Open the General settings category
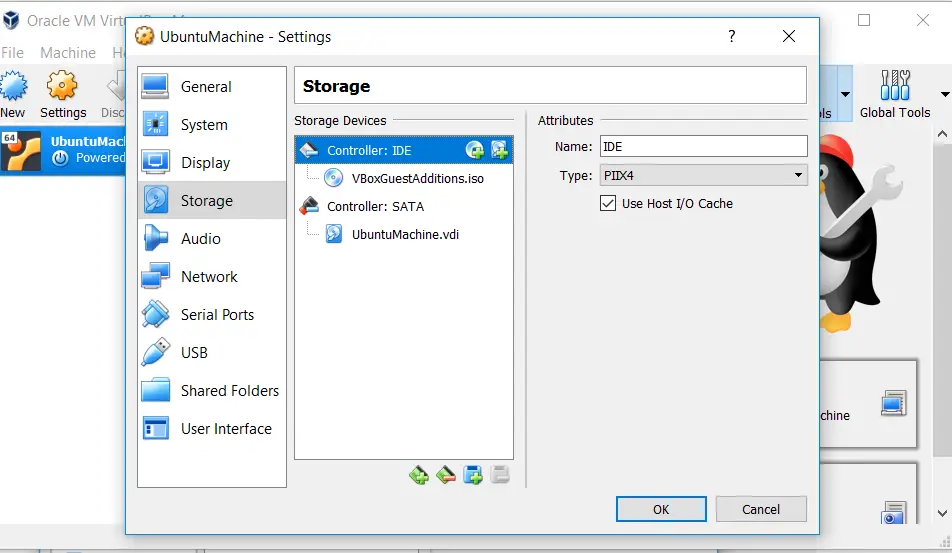 pos(211,87)
